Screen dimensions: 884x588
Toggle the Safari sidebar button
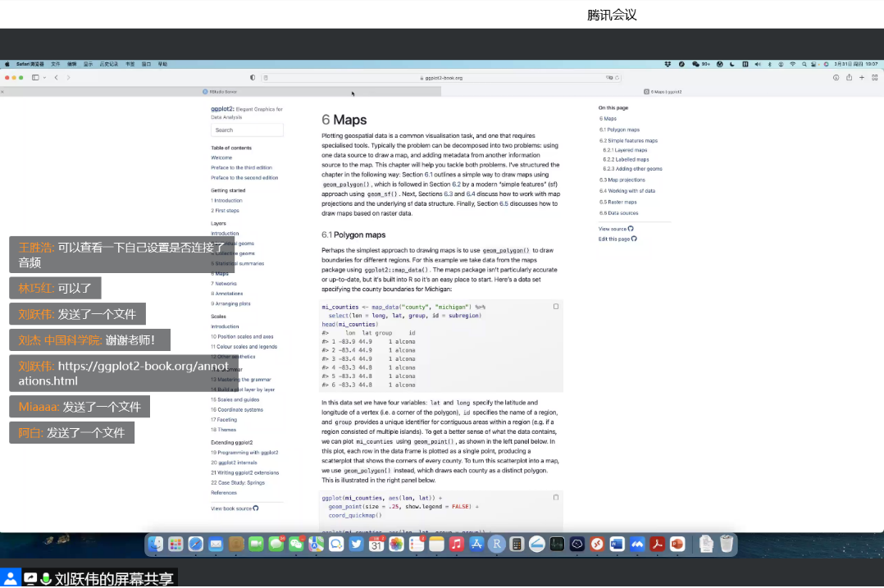coord(35,78)
